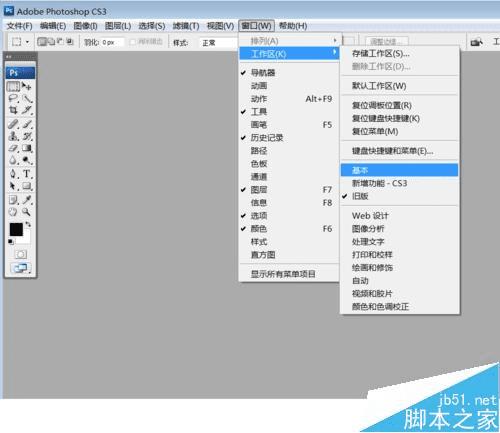Open the 编辑(E) menu

[53, 26]
